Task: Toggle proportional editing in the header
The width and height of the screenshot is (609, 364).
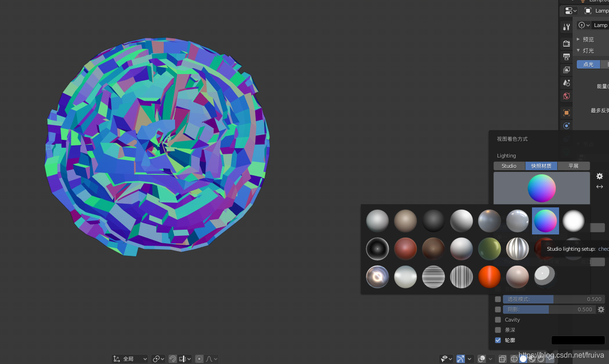Action: pyautogui.click(x=199, y=358)
